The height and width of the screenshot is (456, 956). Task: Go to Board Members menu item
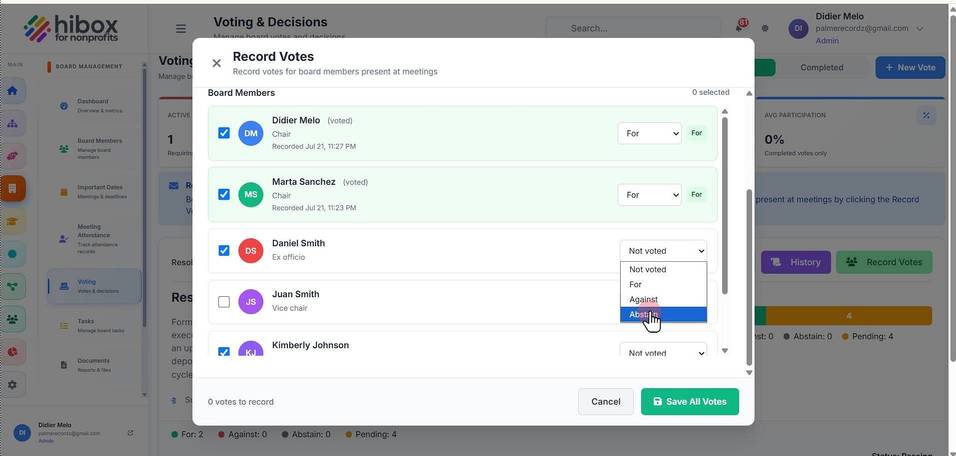[95, 149]
